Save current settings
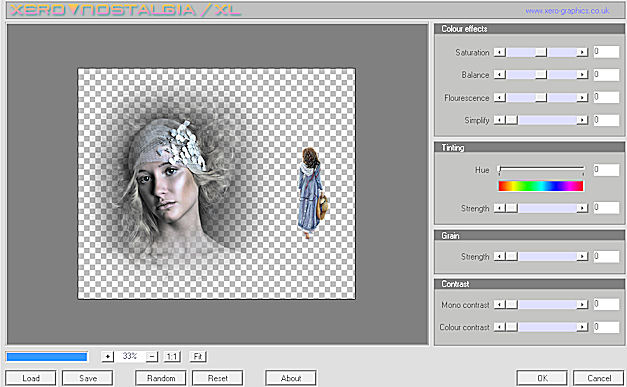The image size is (627, 387). pos(88,378)
